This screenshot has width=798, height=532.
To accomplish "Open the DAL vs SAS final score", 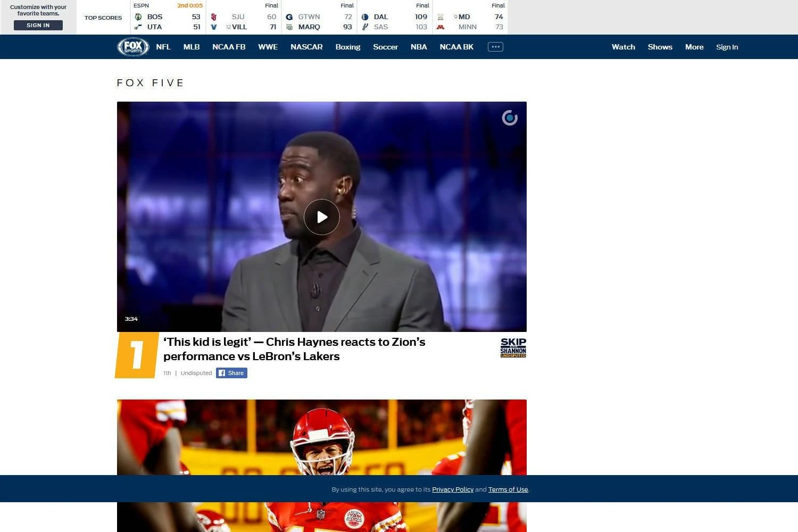I will point(395,17).
